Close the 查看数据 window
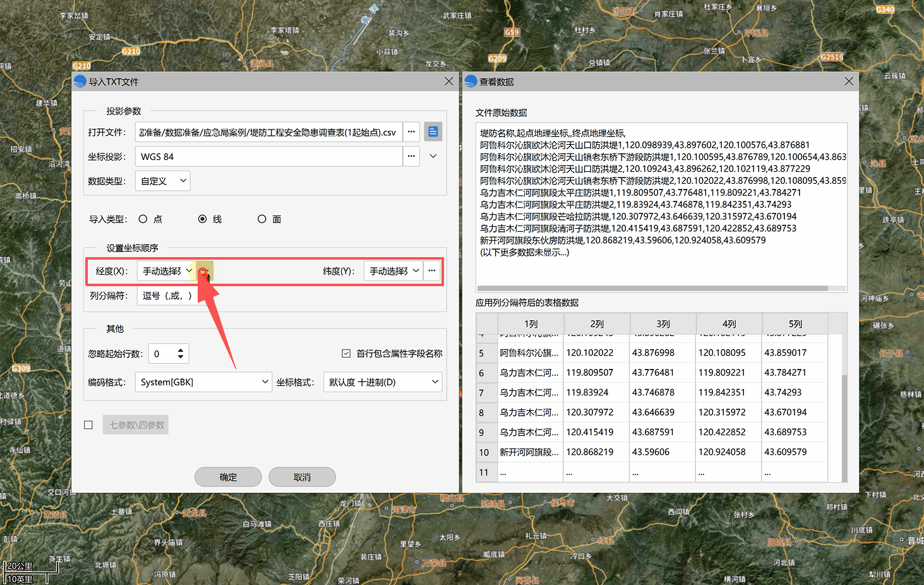The height and width of the screenshot is (585, 924). [849, 81]
